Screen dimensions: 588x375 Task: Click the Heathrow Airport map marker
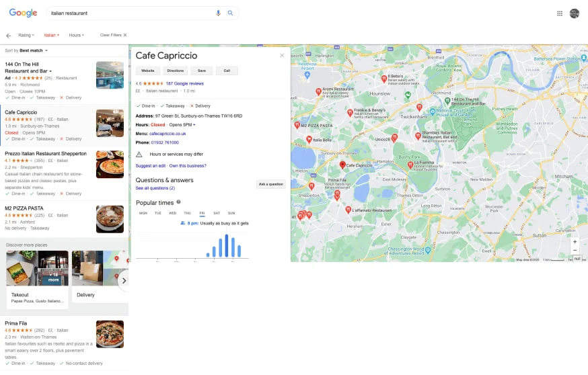(307, 75)
